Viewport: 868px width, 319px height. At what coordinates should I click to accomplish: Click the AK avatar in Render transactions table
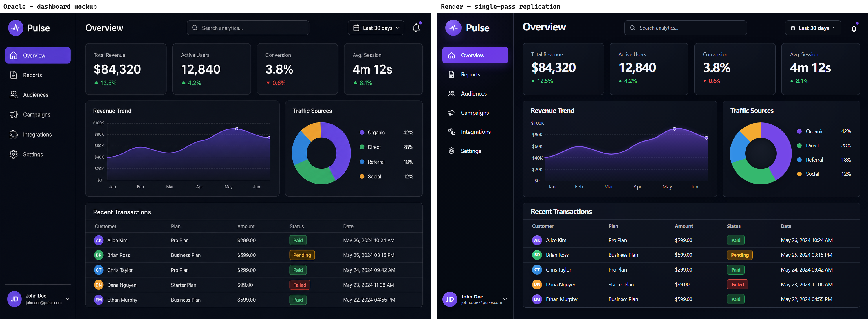coord(537,240)
